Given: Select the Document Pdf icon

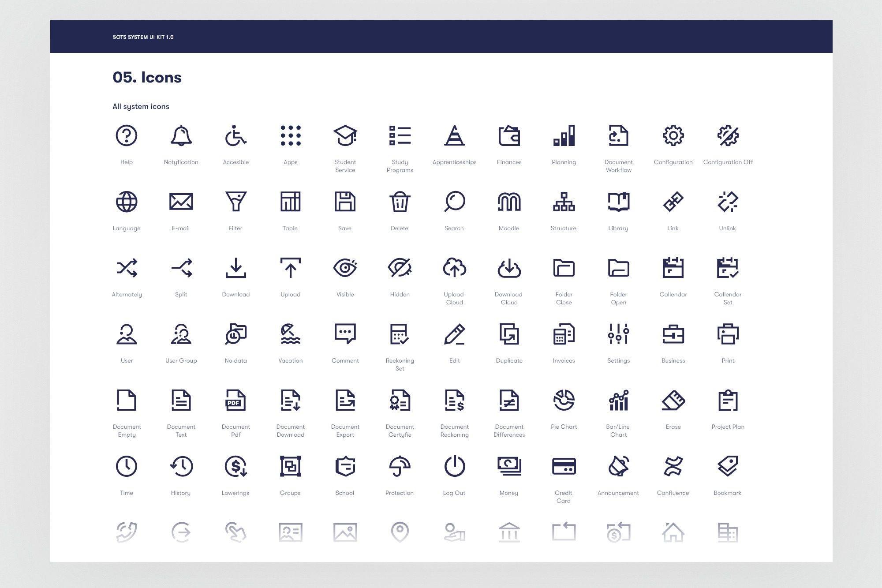Looking at the screenshot, I should [235, 400].
